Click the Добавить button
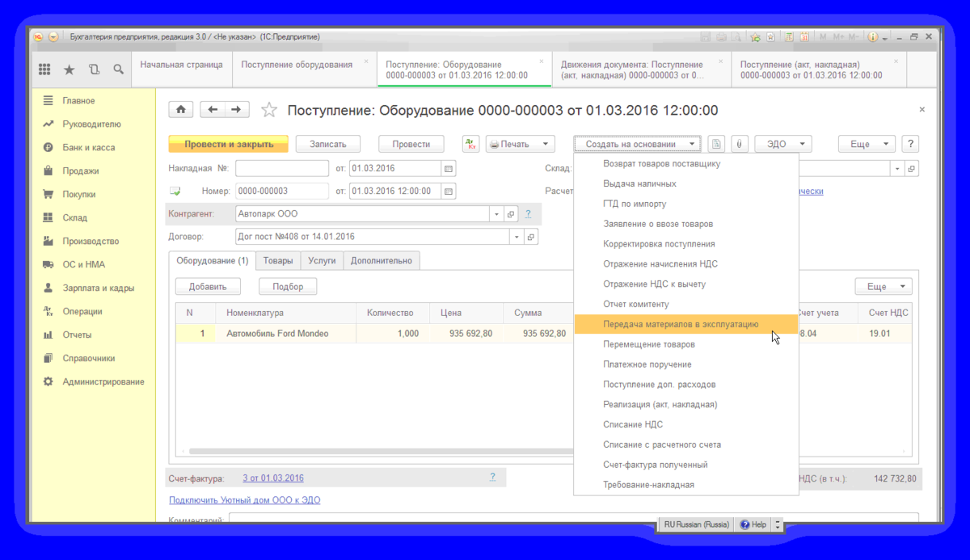 208,286
